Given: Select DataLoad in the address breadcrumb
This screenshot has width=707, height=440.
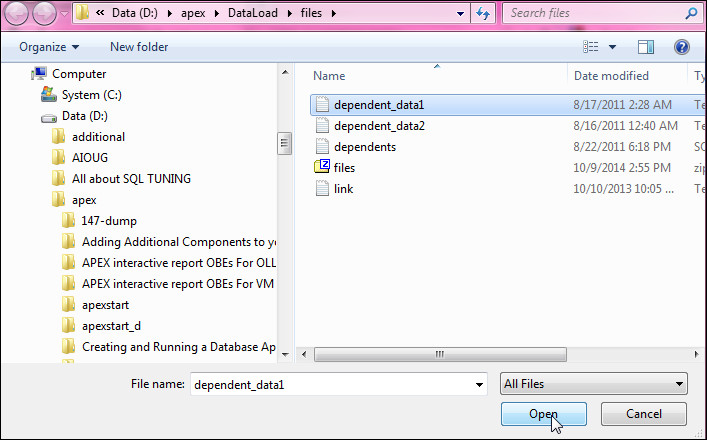Looking at the screenshot, I should (x=252, y=13).
